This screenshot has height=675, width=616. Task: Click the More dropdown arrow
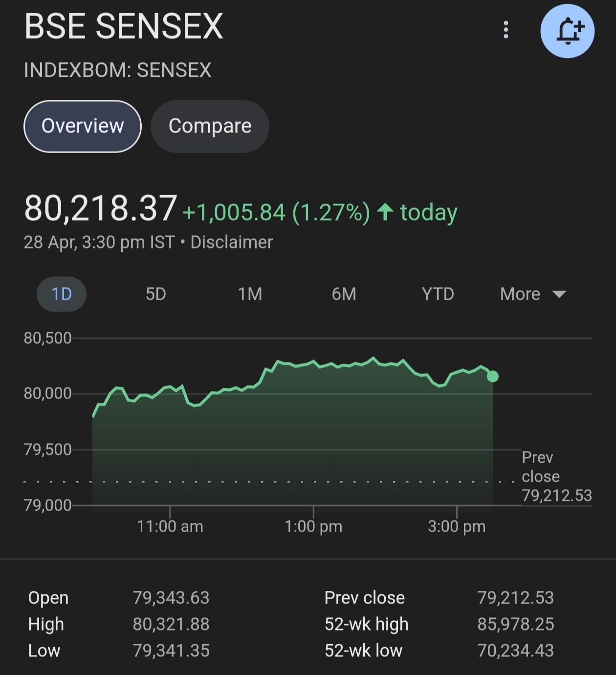(559, 294)
